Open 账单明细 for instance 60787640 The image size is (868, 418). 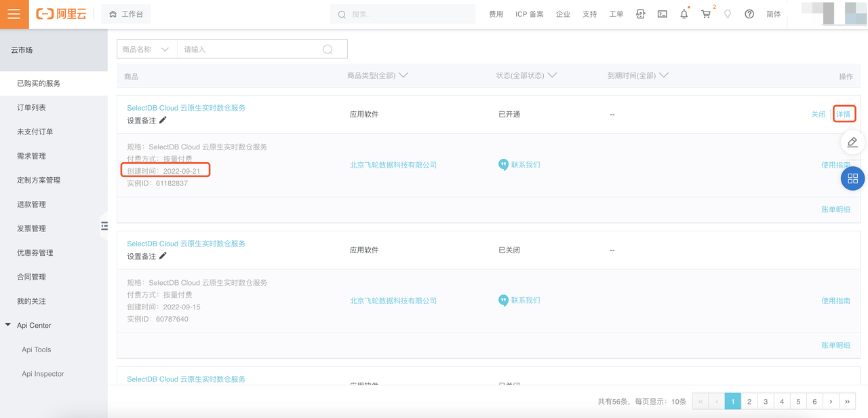pyautogui.click(x=835, y=345)
